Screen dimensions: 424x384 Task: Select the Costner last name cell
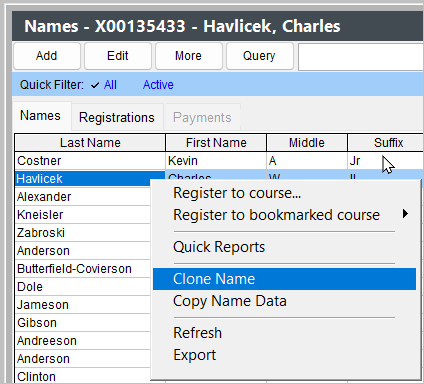(90, 161)
